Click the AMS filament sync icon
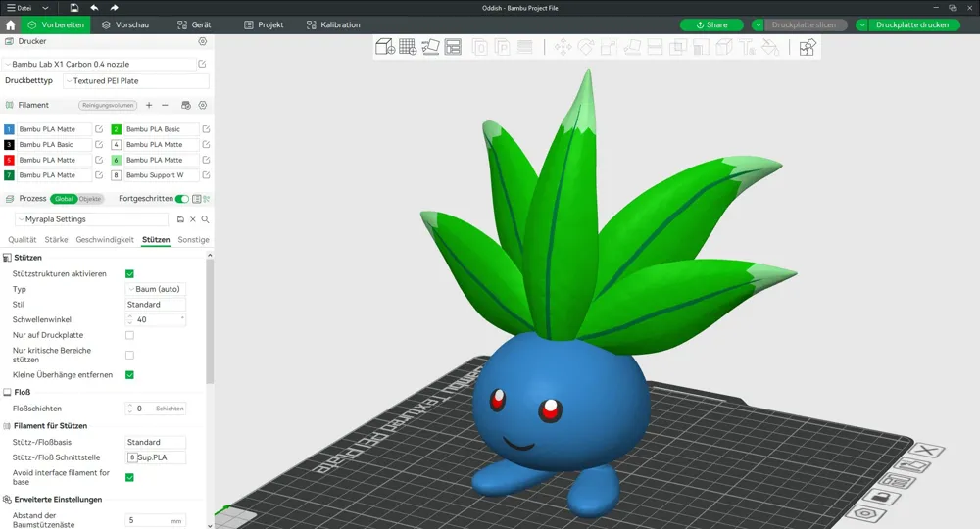980x529 pixels. [185, 105]
